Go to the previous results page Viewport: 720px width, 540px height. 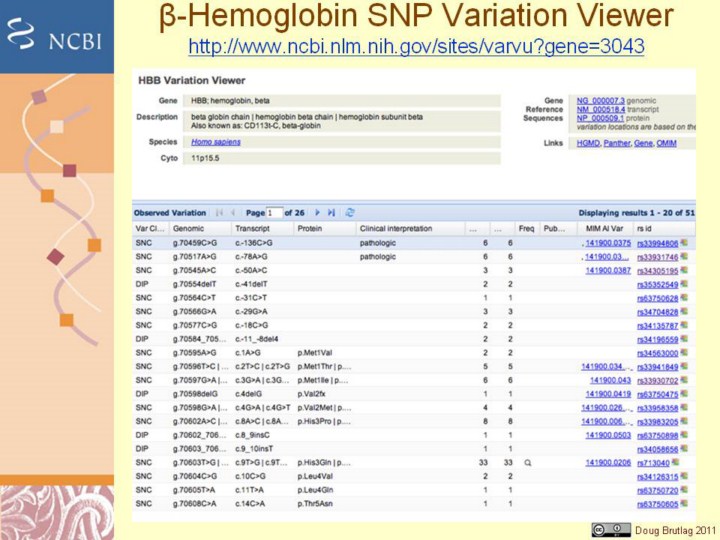click(233, 213)
